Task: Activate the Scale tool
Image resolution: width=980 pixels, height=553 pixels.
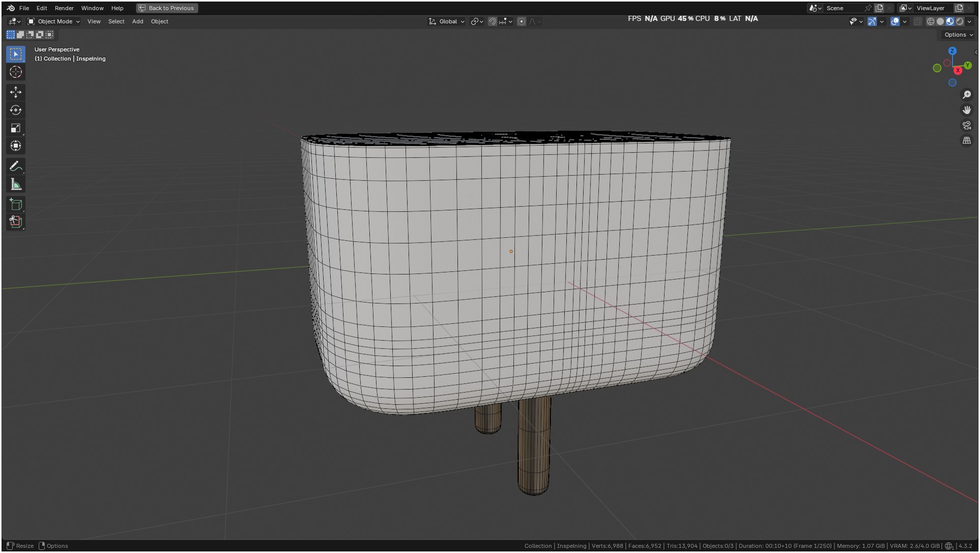Action: [x=16, y=128]
